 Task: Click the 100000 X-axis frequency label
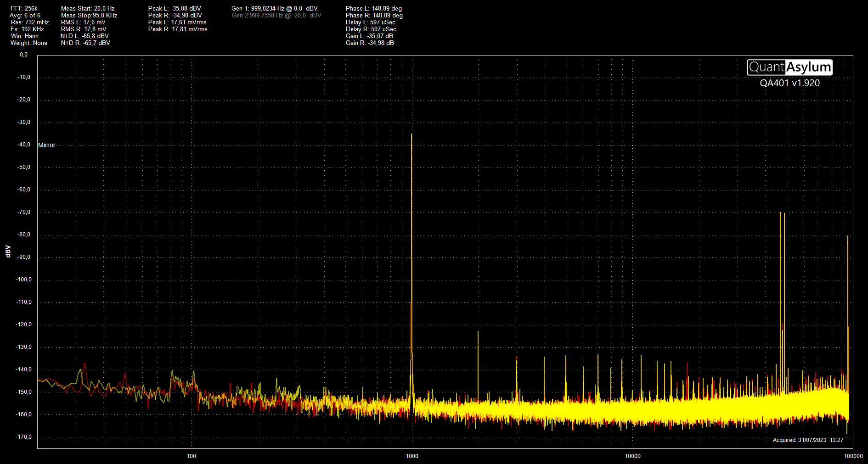click(853, 456)
